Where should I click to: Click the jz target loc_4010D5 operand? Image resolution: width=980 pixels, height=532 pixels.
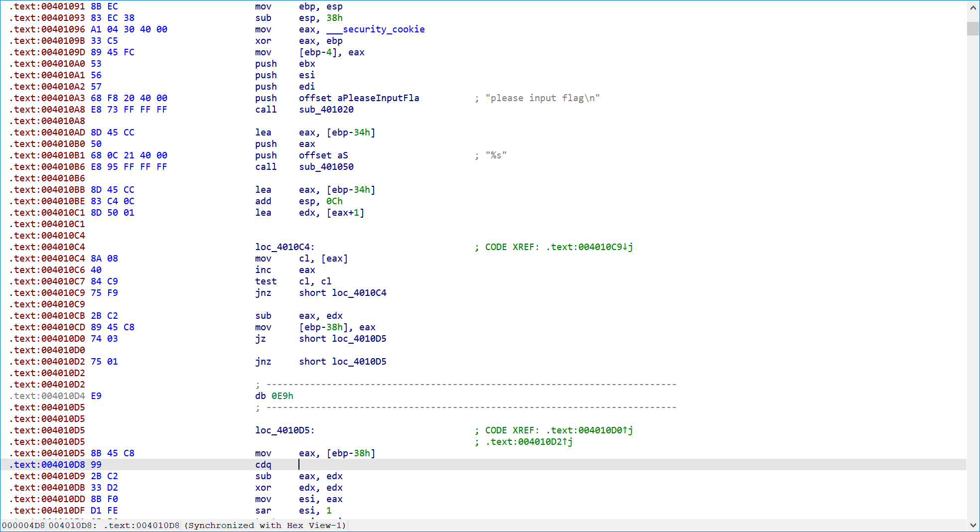tap(359, 339)
